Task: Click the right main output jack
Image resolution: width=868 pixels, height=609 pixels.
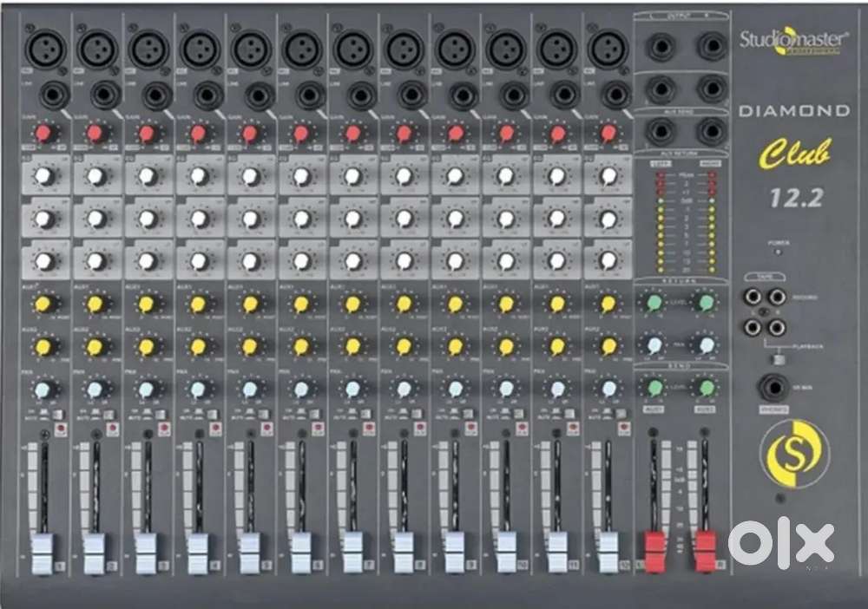Action: click(x=712, y=46)
